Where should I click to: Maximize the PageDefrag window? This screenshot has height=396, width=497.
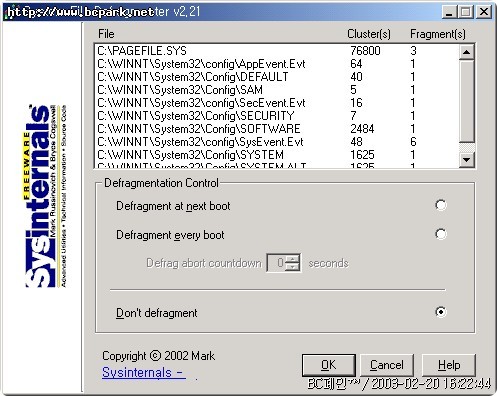point(465,12)
